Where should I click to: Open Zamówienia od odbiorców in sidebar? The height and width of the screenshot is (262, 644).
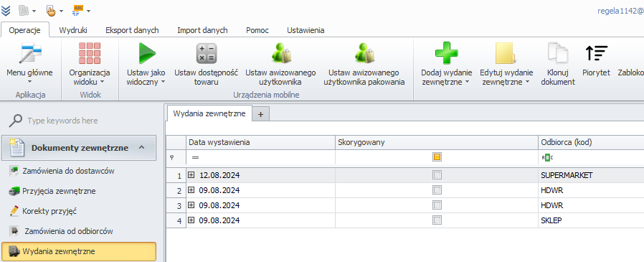pos(61,231)
